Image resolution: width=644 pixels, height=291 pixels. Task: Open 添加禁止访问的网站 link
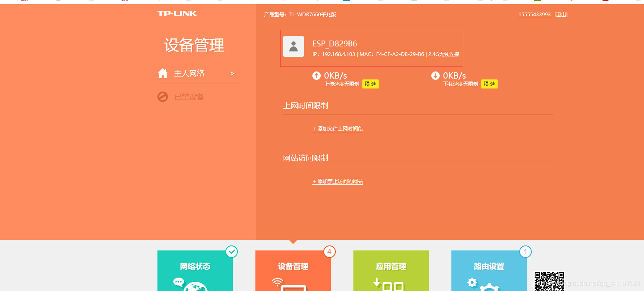[x=337, y=181]
